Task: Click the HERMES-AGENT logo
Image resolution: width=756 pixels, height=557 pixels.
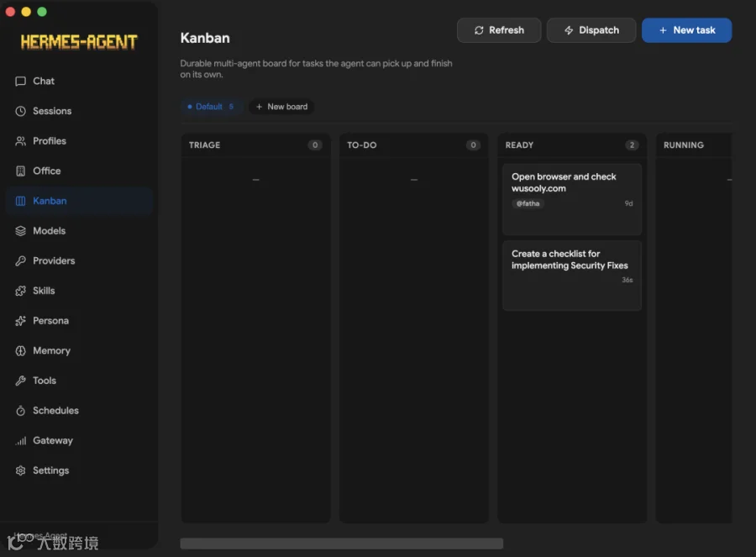Action: click(79, 42)
